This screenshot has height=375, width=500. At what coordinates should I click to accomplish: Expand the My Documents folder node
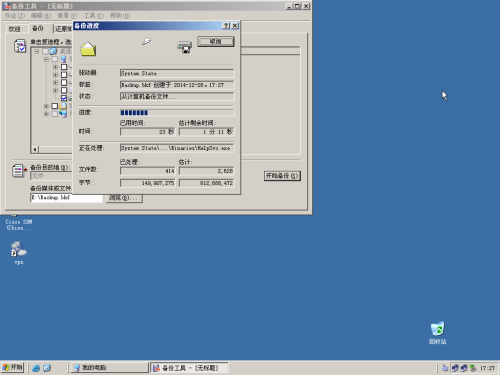point(46,106)
